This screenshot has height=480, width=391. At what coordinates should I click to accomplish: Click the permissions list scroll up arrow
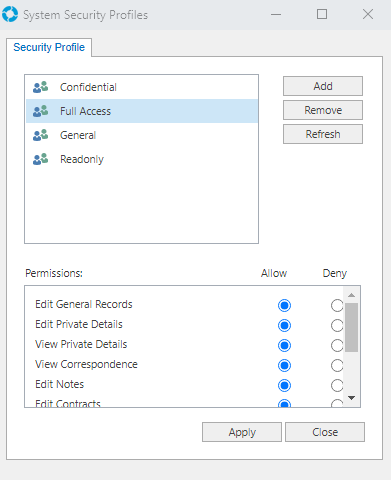[351, 295]
